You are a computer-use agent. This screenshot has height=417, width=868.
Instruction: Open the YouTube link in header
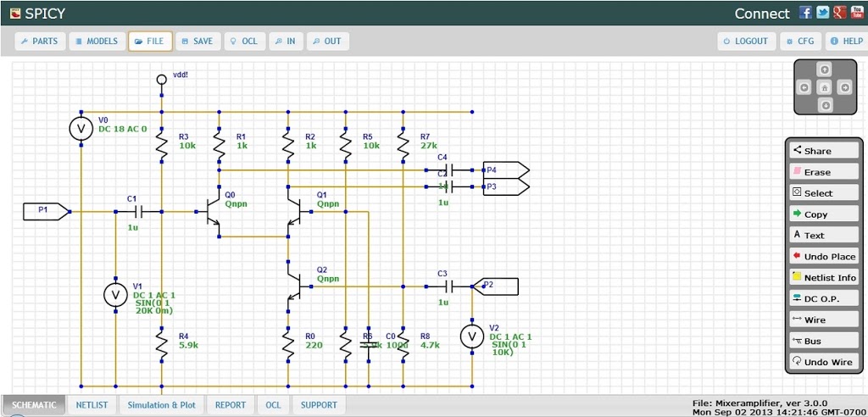click(856, 13)
